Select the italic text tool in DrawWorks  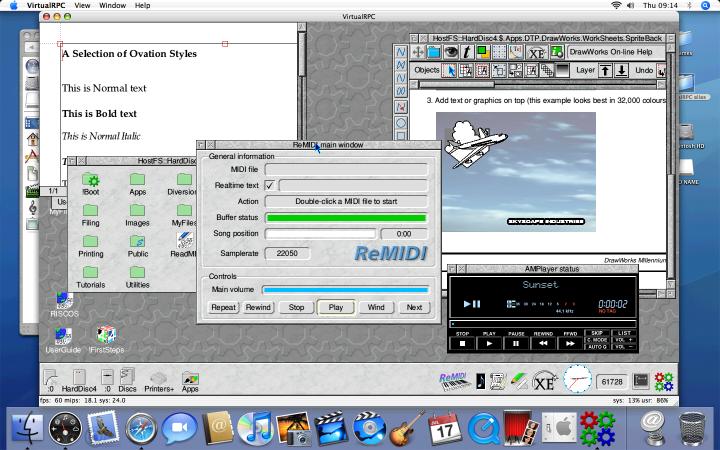(x=467, y=52)
